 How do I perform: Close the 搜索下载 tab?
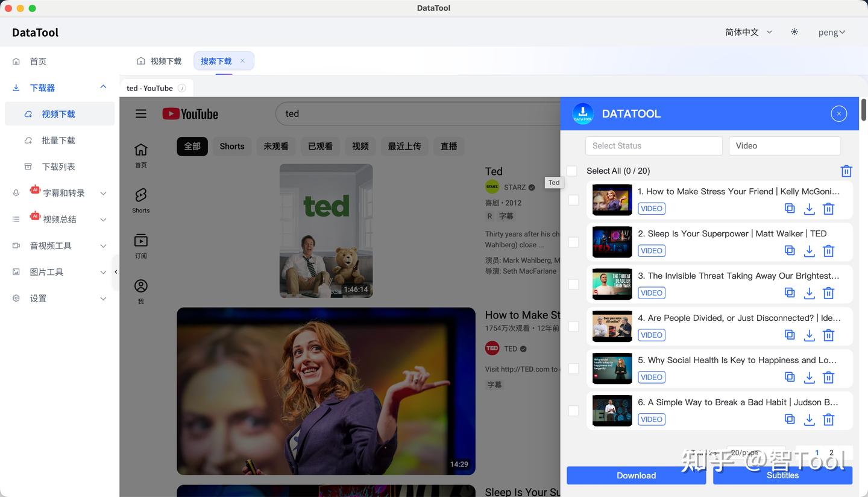(242, 61)
